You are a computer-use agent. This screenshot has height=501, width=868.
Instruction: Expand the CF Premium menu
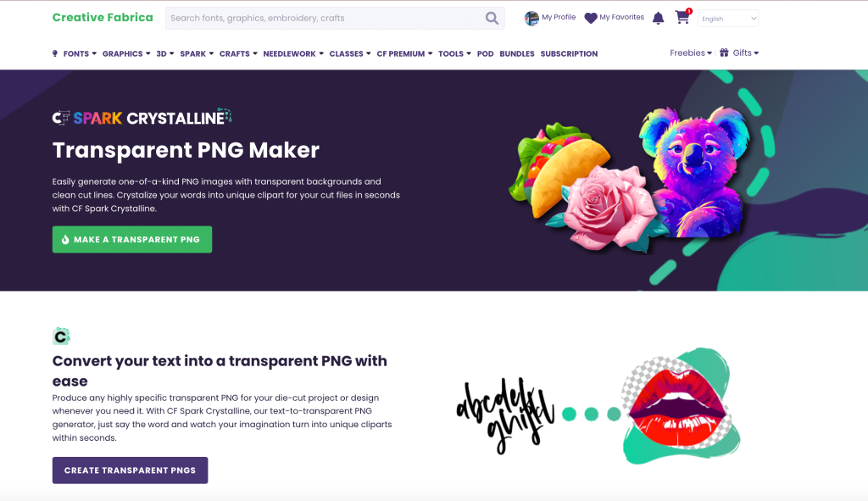pos(404,53)
